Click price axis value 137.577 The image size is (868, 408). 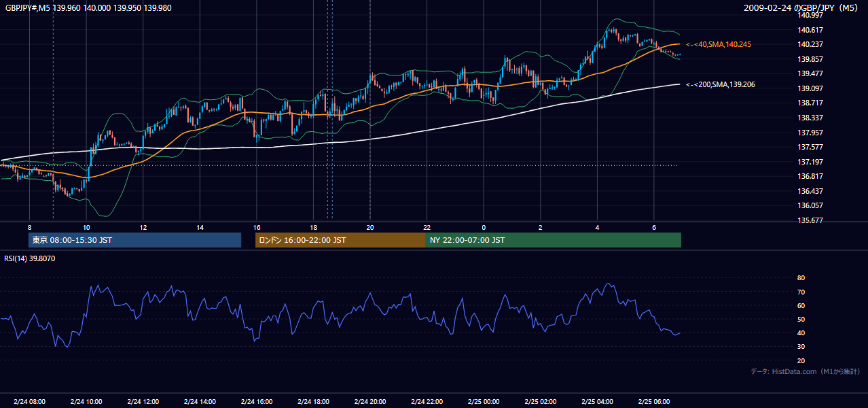click(x=810, y=147)
